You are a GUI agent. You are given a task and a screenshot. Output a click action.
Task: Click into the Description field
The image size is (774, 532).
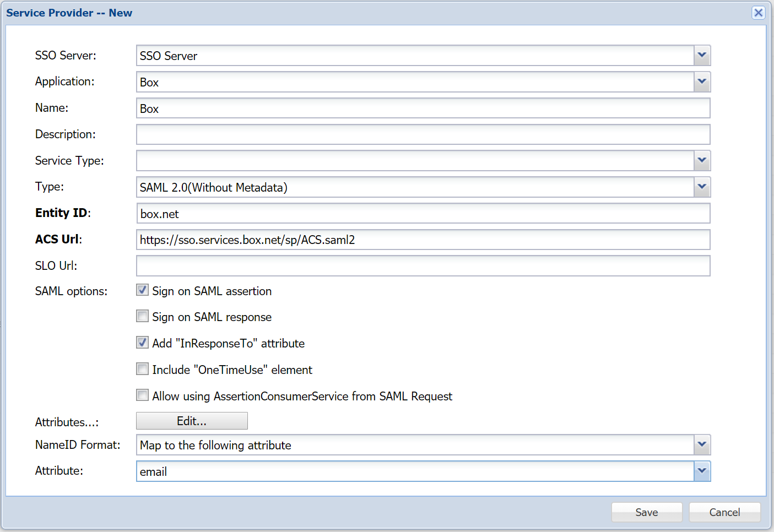pyautogui.click(x=423, y=134)
